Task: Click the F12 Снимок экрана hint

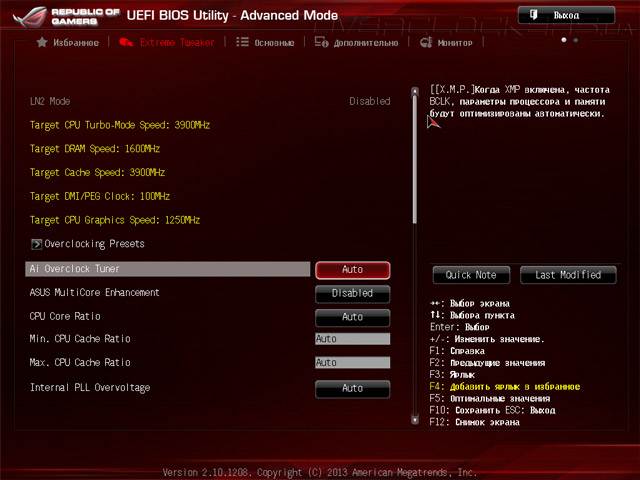Action: click(x=475, y=422)
